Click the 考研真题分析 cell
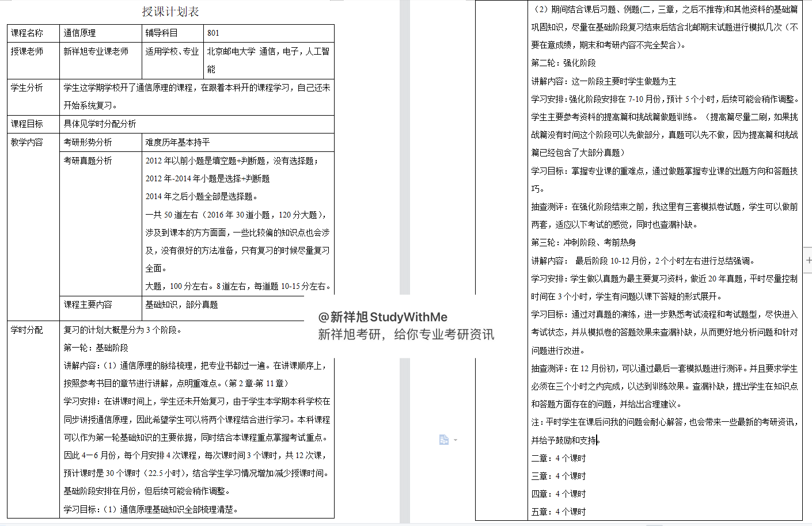This screenshot has width=812, height=526. (101, 223)
